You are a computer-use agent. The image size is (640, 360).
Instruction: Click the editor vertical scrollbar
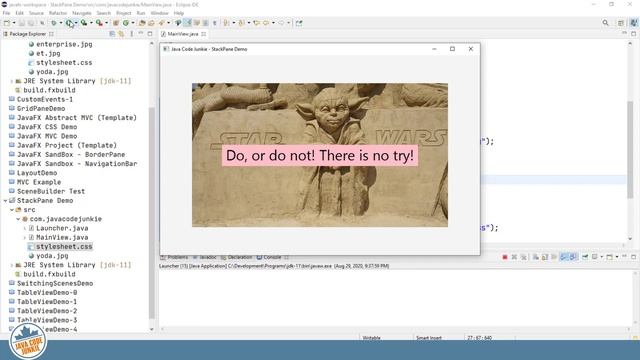[630, 149]
